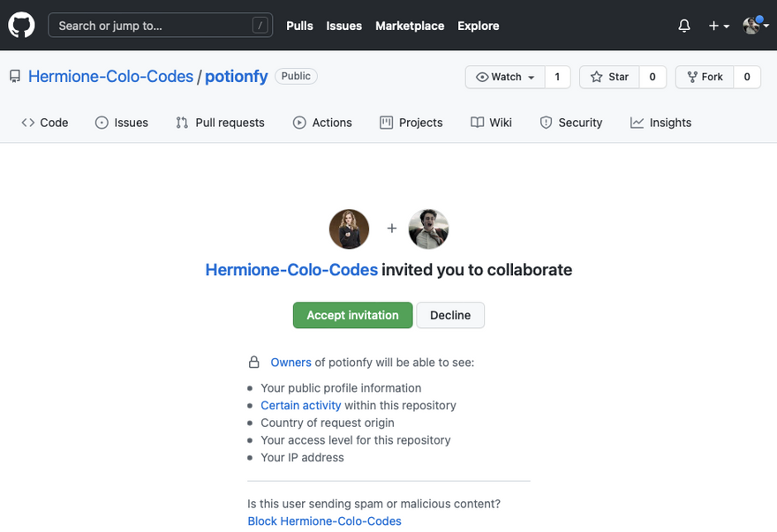This screenshot has height=532, width=777.
Task: Open the user avatar menu
Action: point(753,26)
